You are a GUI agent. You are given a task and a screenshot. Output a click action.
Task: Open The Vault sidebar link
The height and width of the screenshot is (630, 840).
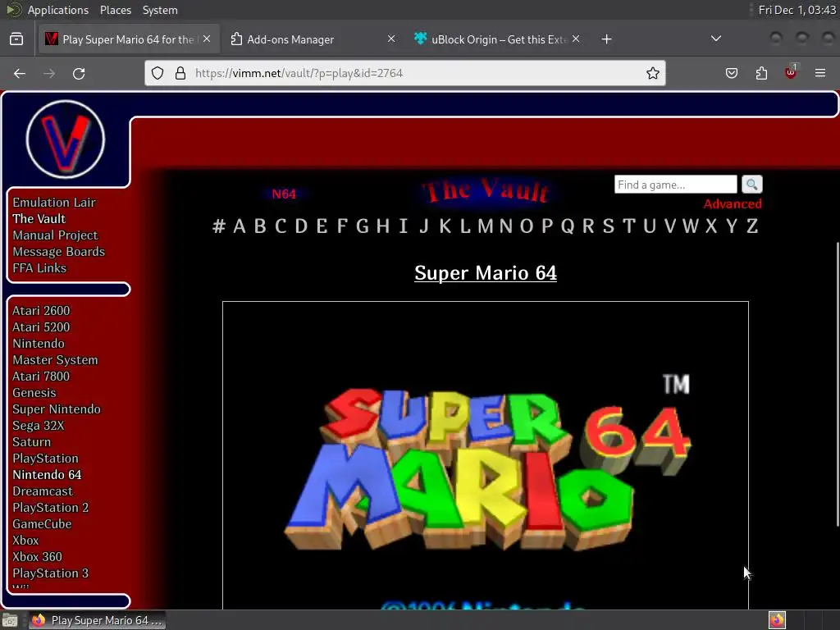[39, 218]
